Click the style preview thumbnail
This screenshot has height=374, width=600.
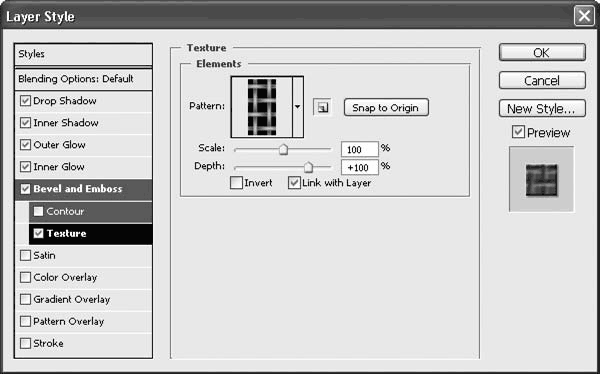(541, 179)
